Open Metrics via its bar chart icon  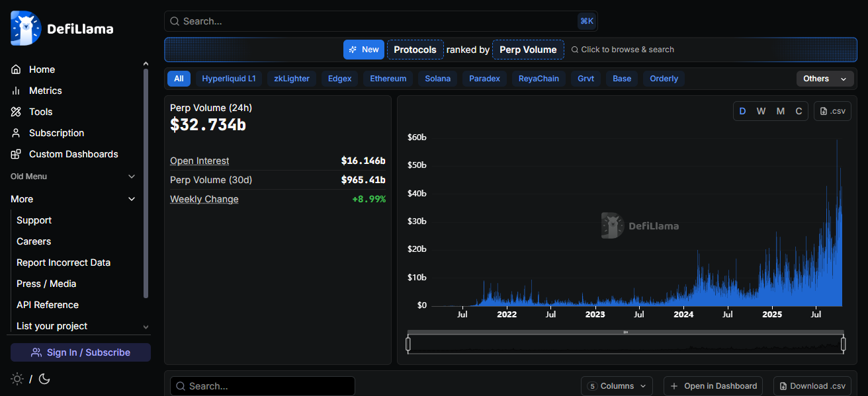16,91
